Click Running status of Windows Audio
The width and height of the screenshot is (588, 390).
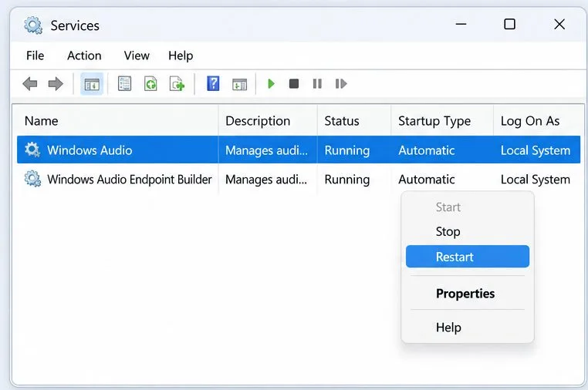347,150
